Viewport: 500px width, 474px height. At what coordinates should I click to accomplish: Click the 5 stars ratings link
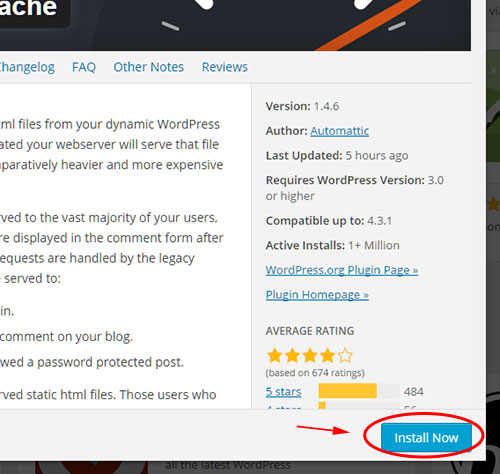click(283, 391)
